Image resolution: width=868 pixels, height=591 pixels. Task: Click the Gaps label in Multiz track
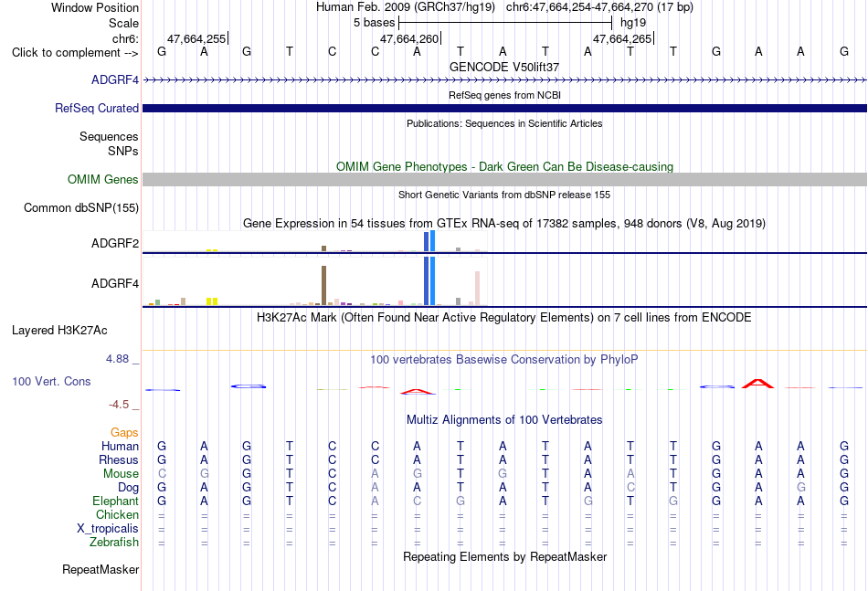point(124,432)
